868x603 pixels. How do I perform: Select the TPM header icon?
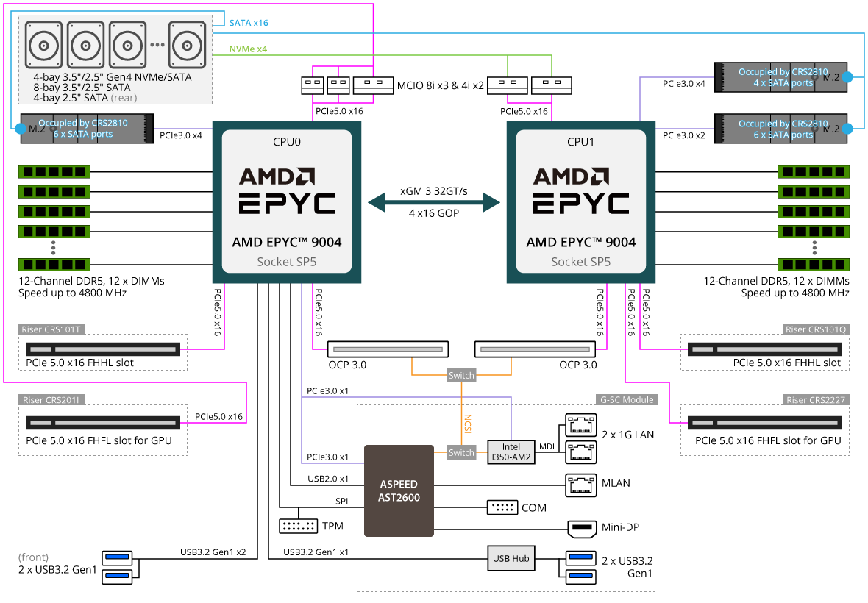(299, 526)
